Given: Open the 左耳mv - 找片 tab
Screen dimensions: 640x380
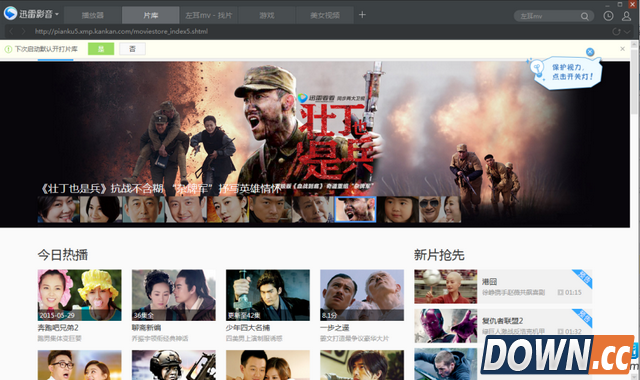Looking at the screenshot, I should (x=209, y=16).
